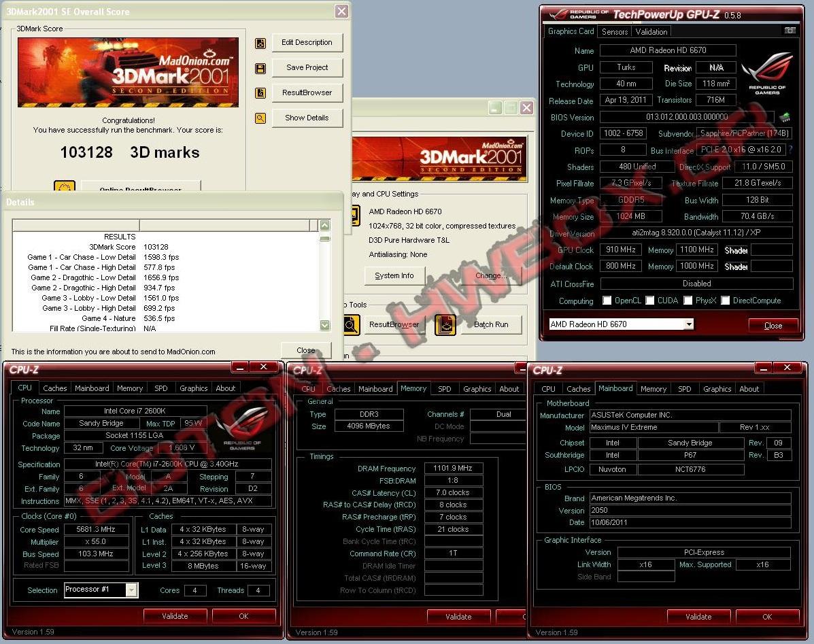
Task: Click the 3DMark2001 banner in the score window
Action: coord(129,72)
